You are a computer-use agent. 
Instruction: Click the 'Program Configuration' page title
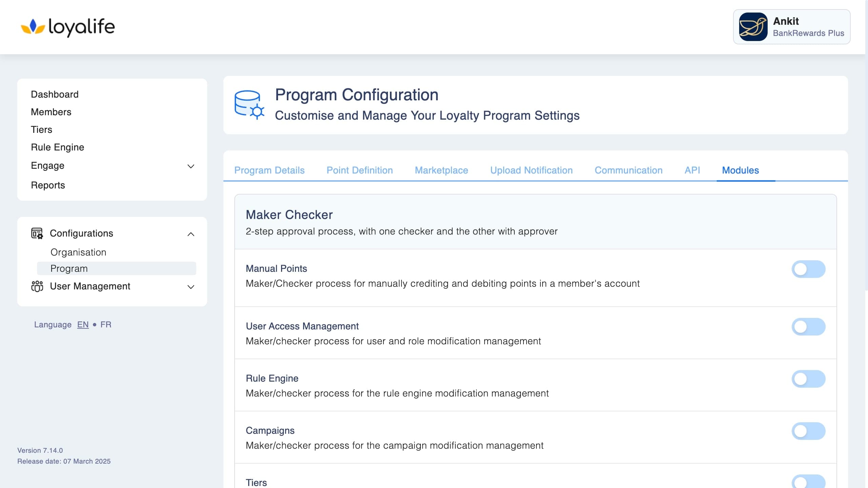[x=357, y=95]
